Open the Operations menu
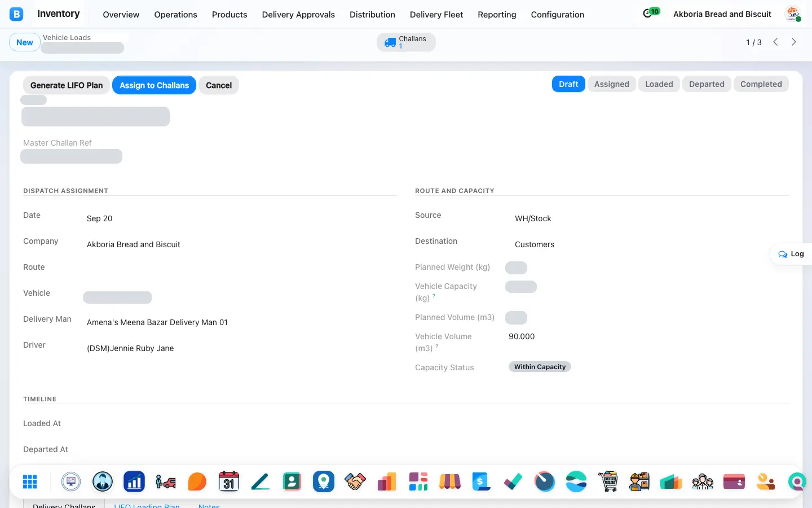This screenshot has width=812, height=508. 175,15
